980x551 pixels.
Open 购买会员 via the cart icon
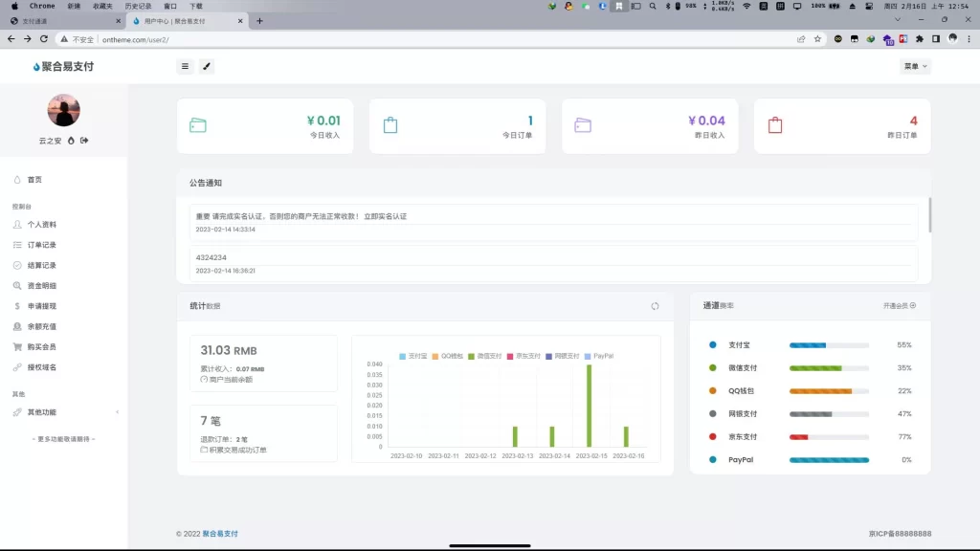point(16,344)
